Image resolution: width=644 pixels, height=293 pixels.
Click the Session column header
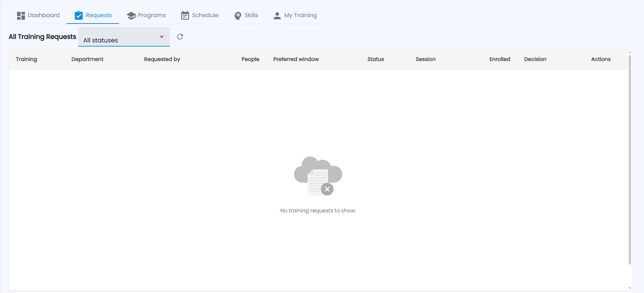(x=426, y=59)
